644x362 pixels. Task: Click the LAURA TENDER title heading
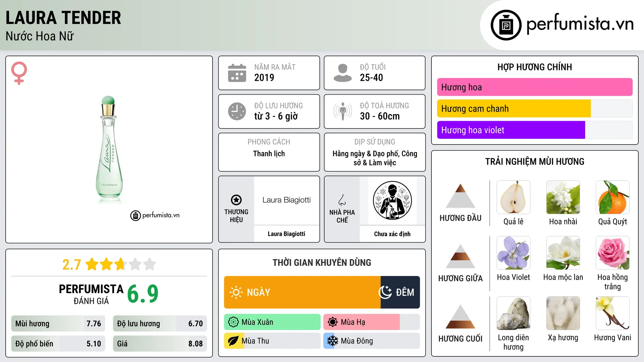coord(63,18)
